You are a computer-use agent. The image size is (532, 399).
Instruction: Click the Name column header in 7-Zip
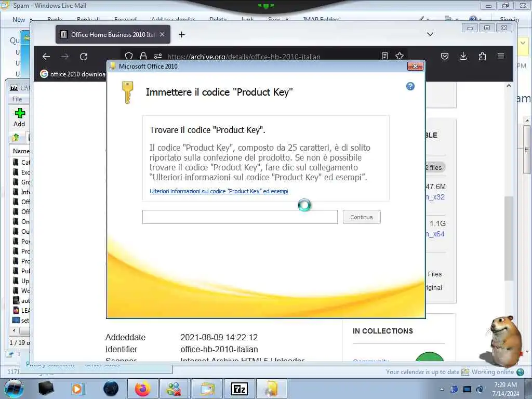(x=21, y=151)
